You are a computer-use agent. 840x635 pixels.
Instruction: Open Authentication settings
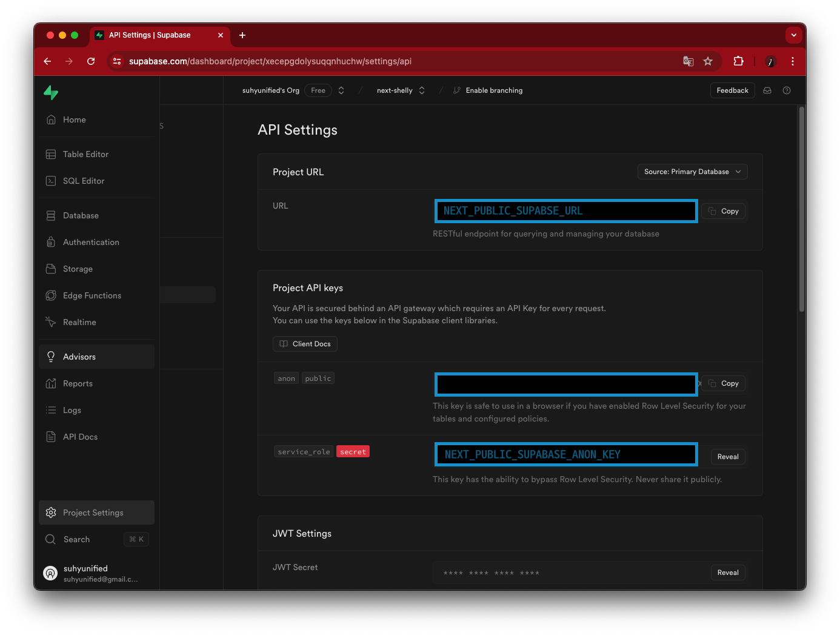point(97,242)
